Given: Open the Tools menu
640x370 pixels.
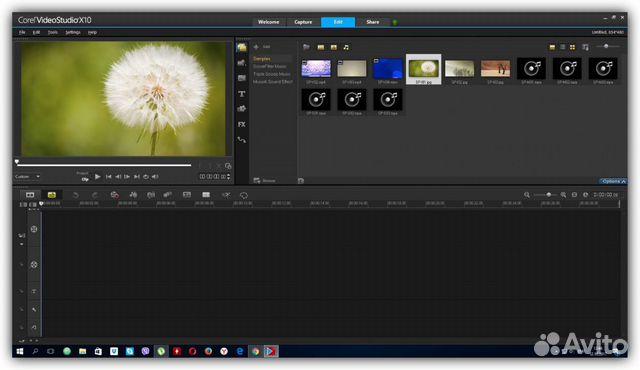Looking at the screenshot, I should coord(53,32).
